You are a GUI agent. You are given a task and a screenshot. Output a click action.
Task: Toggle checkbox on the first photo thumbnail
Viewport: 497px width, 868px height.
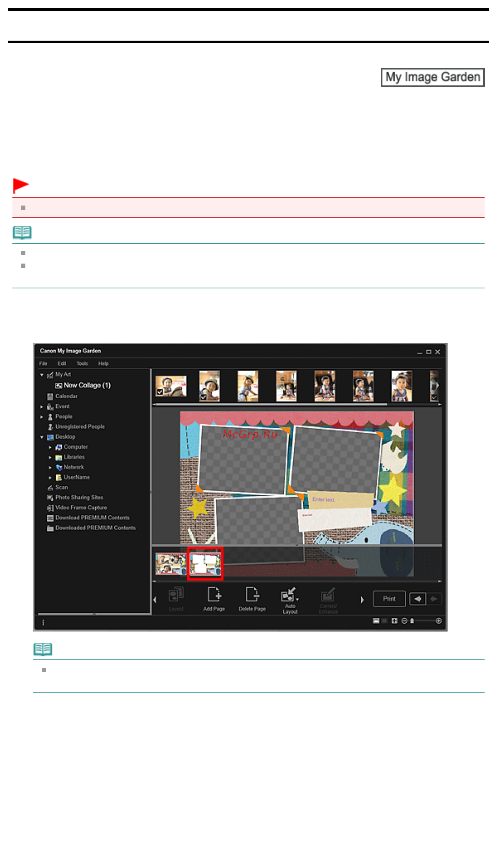tap(160, 392)
